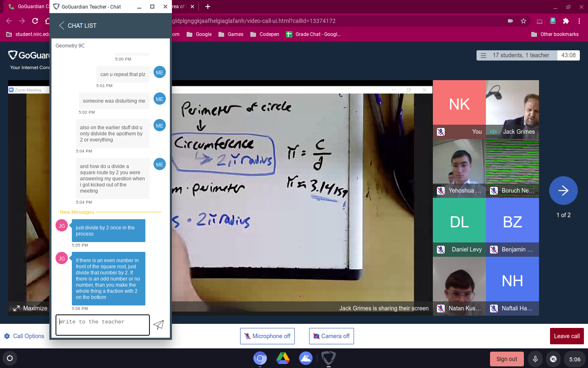Bookmark this page with the star icon

point(523,21)
